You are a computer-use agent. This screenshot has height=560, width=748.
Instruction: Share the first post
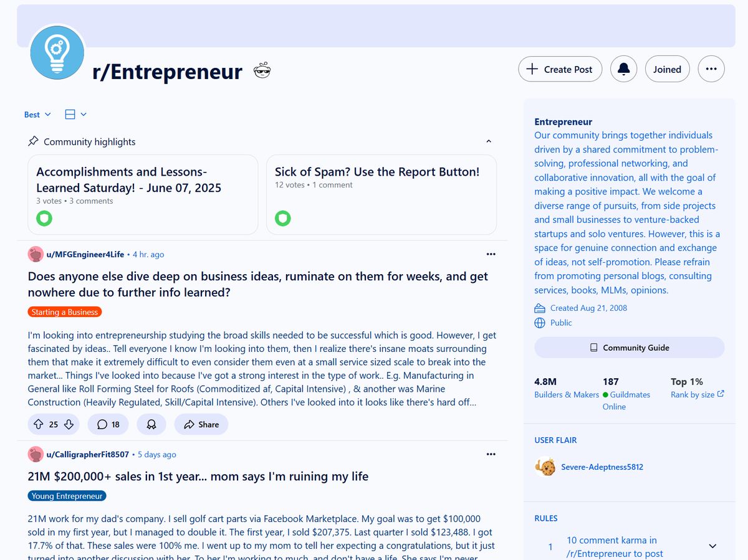click(x=201, y=424)
